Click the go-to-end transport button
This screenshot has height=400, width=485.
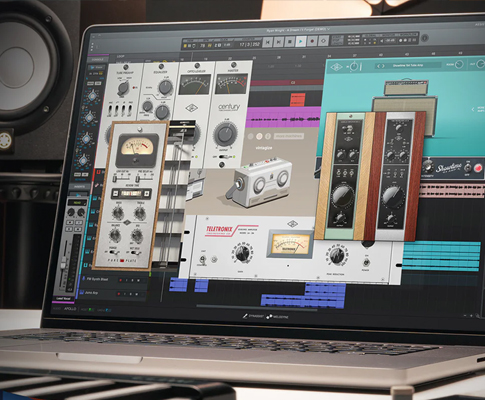278,42
